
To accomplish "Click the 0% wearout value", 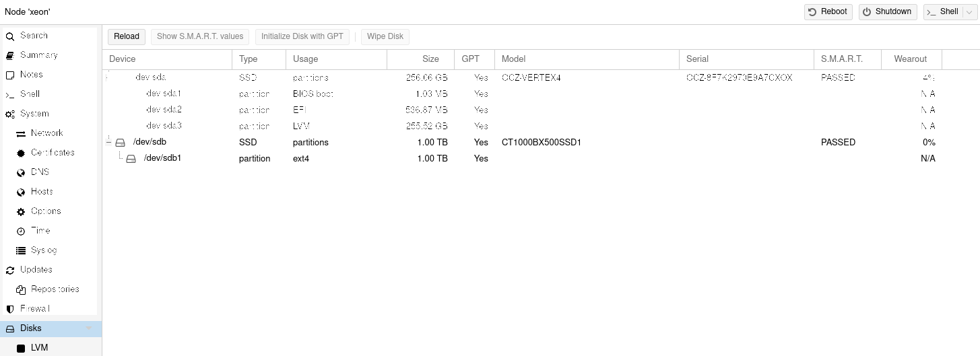I will tap(929, 142).
